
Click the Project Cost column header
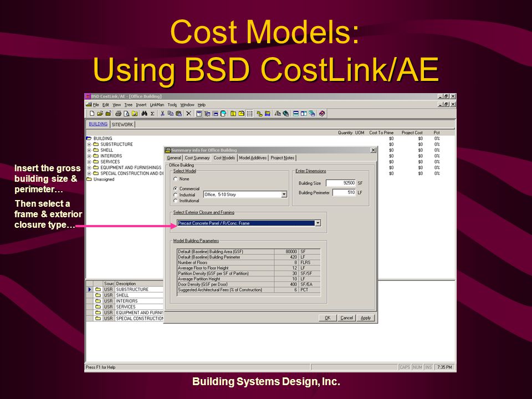pyautogui.click(x=412, y=132)
